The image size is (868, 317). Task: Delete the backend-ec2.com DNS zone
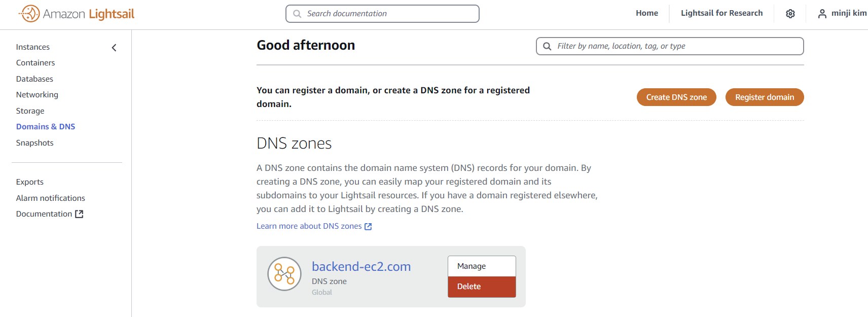pyautogui.click(x=481, y=287)
